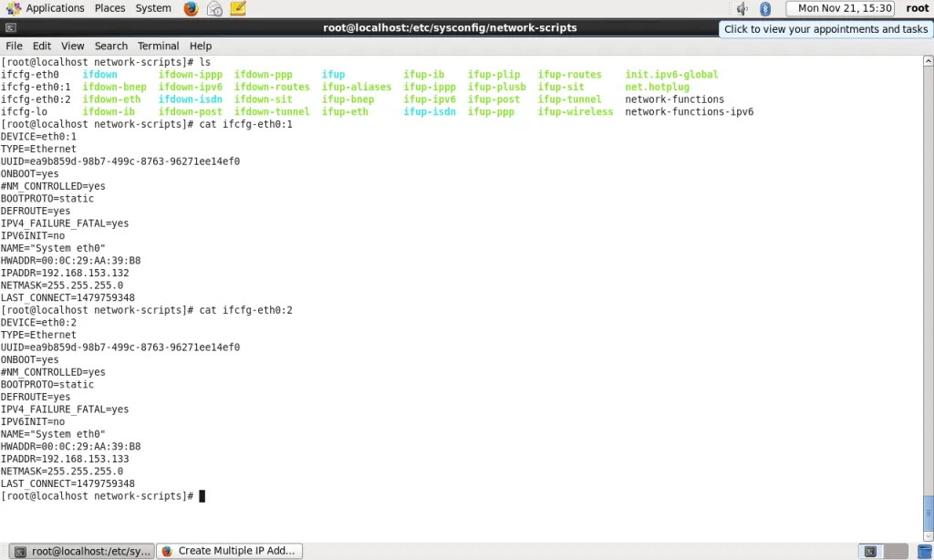Click the net.hotplug file name
Screen dimensions: 934x560
[x=657, y=87]
